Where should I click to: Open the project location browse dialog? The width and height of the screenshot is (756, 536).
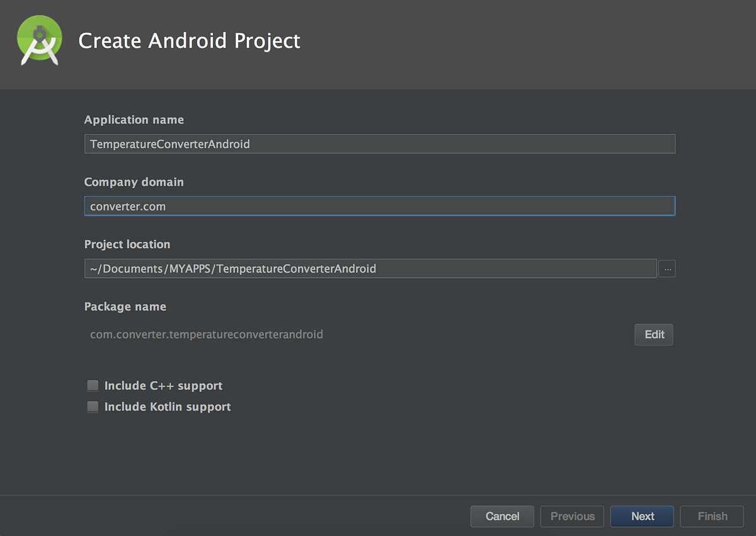click(667, 269)
